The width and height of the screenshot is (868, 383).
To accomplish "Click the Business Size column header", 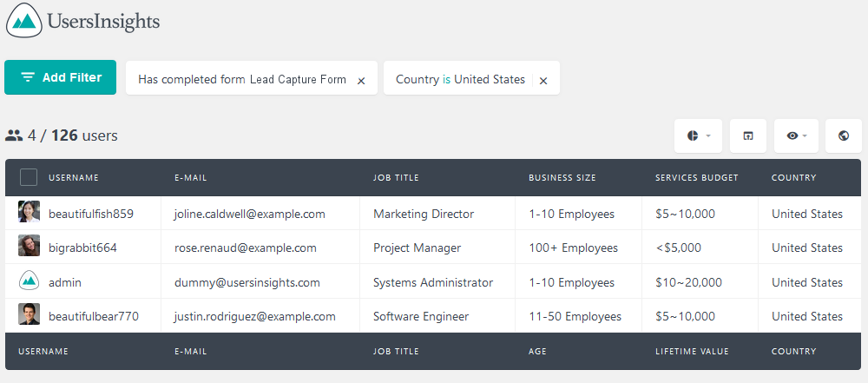I will click(562, 178).
